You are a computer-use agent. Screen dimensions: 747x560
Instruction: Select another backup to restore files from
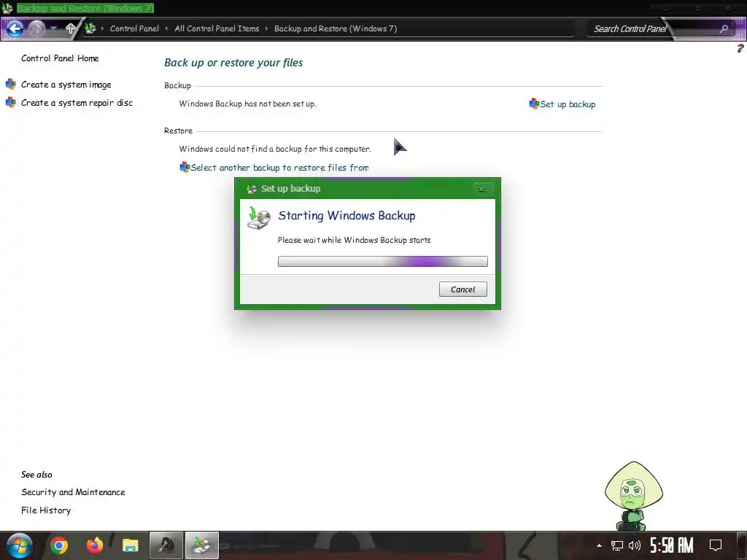279,168
